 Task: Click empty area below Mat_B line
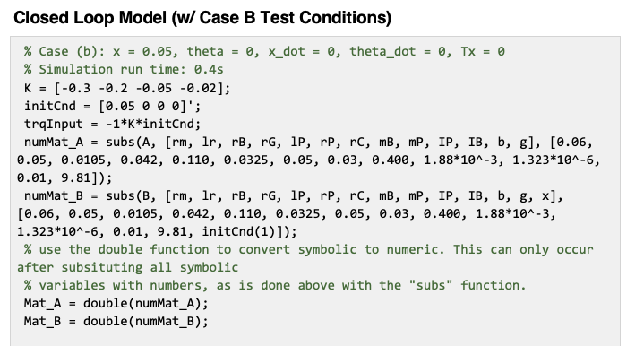(315, 338)
